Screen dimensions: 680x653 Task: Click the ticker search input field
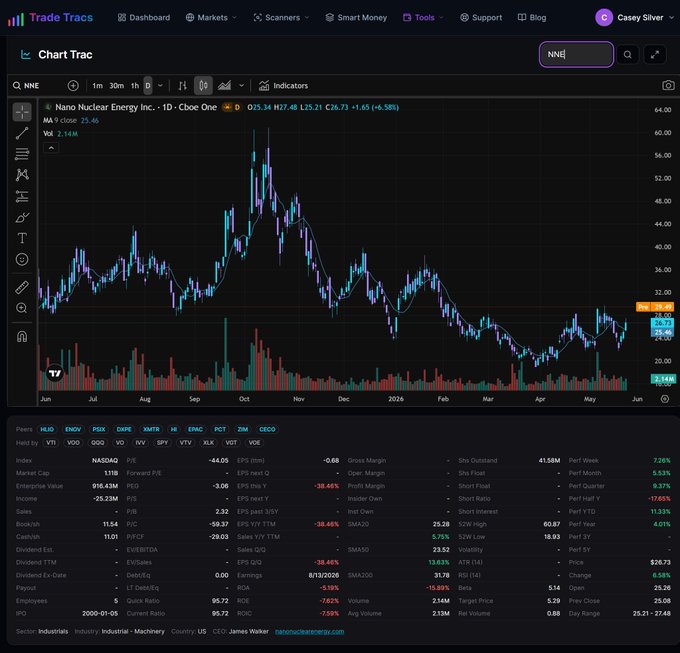[576, 55]
